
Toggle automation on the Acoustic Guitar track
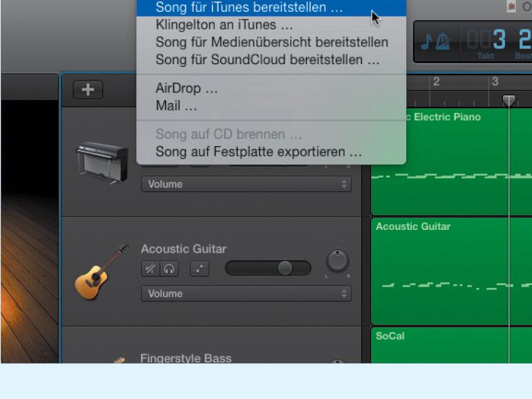[x=199, y=269]
